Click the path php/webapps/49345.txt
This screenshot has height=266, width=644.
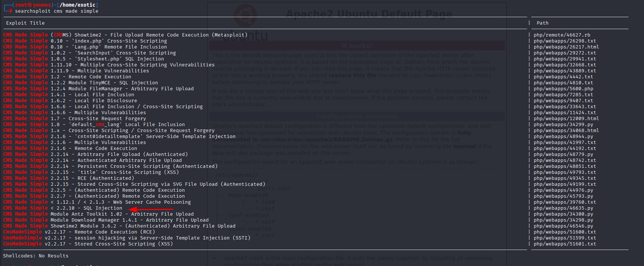pyautogui.click(x=565, y=178)
